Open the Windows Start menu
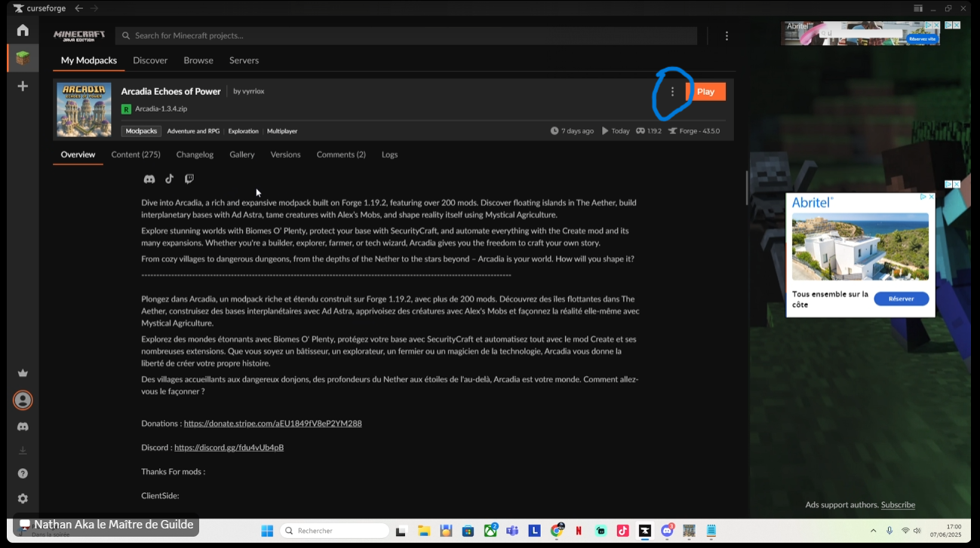 coord(267,531)
